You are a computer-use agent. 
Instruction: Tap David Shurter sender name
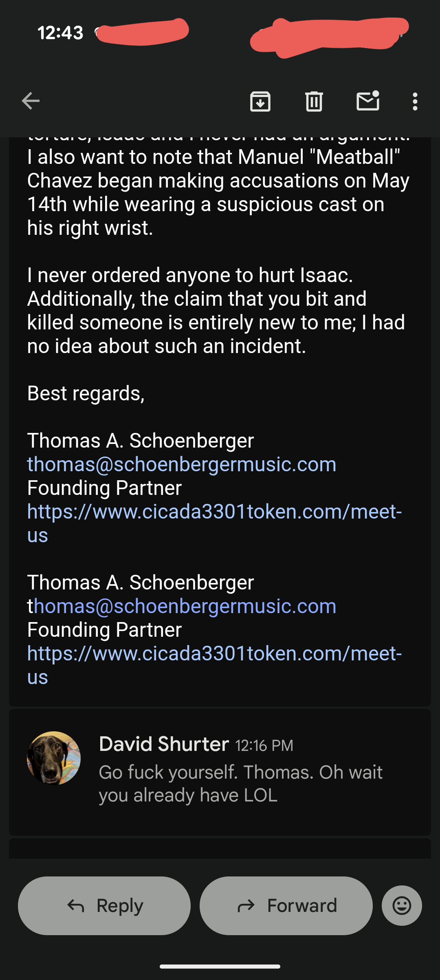pyautogui.click(x=164, y=744)
